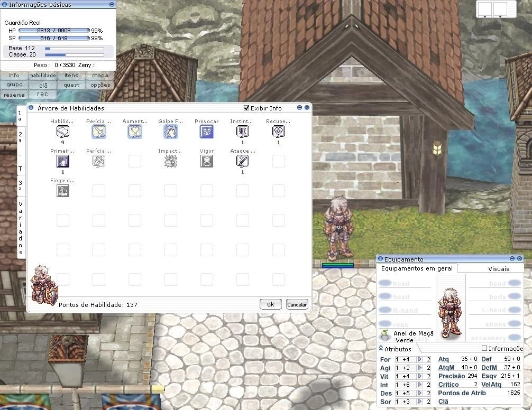Open the 2a-T skill tab
The height and width of the screenshot is (410, 532).
(20, 151)
